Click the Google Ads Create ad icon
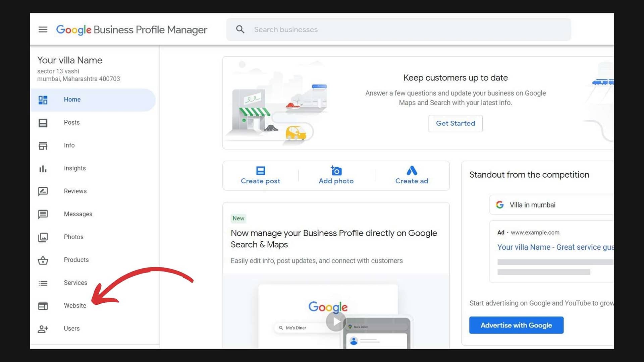Image resolution: width=644 pixels, height=362 pixels. click(412, 171)
